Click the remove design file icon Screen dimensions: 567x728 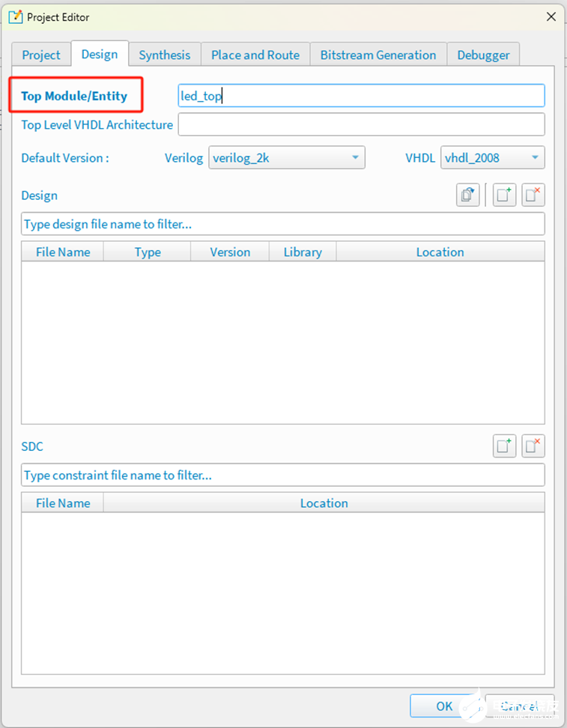click(533, 195)
